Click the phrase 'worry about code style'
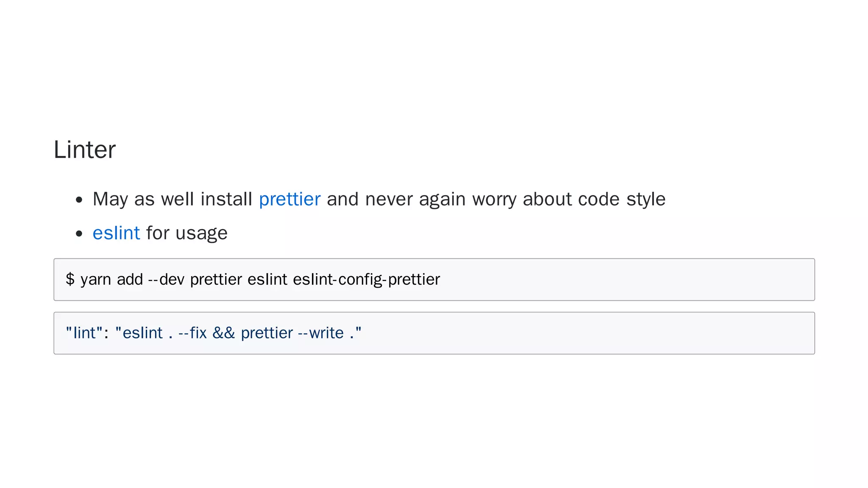This screenshot has width=868, height=488. (569, 199)
